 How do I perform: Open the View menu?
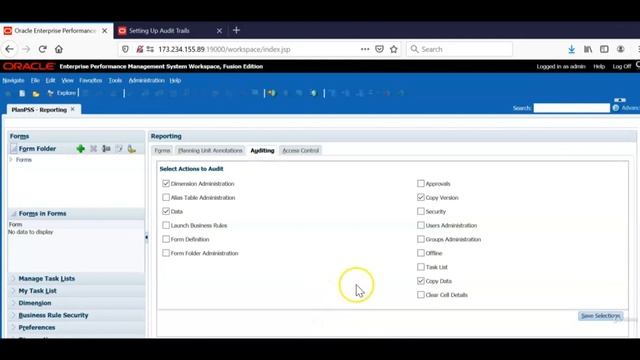[67, 80]
